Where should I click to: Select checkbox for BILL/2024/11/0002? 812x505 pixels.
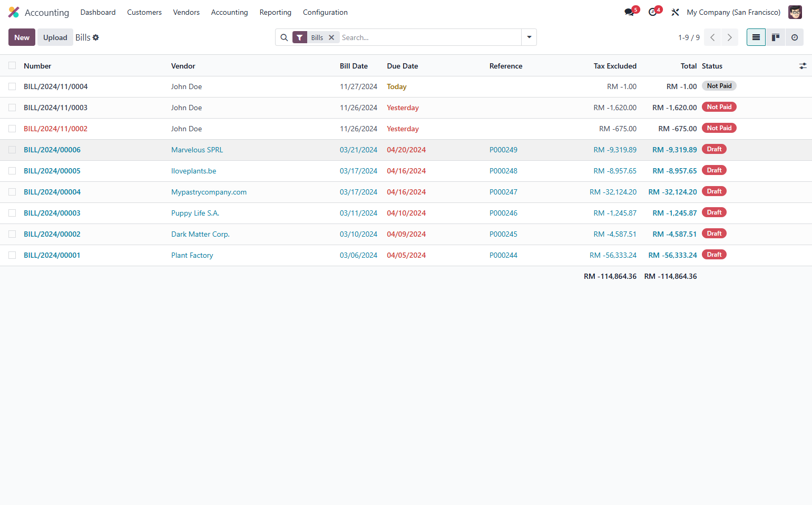click(12, 129)
